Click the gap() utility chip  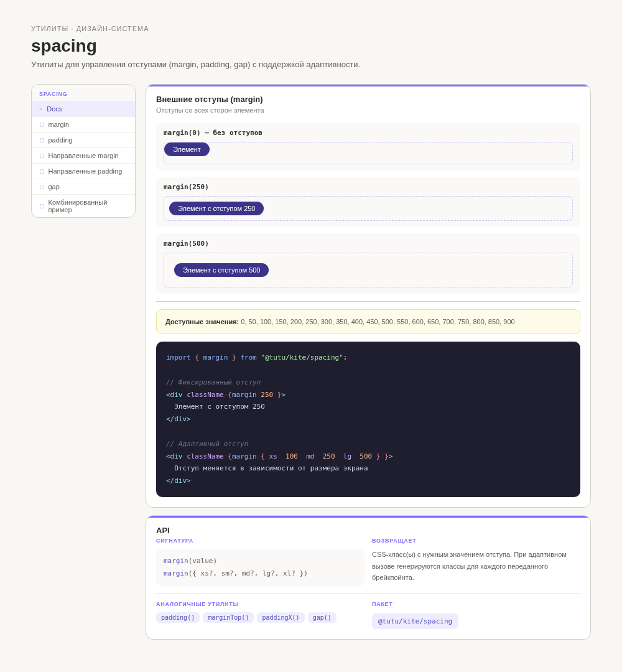pos(322,618)
